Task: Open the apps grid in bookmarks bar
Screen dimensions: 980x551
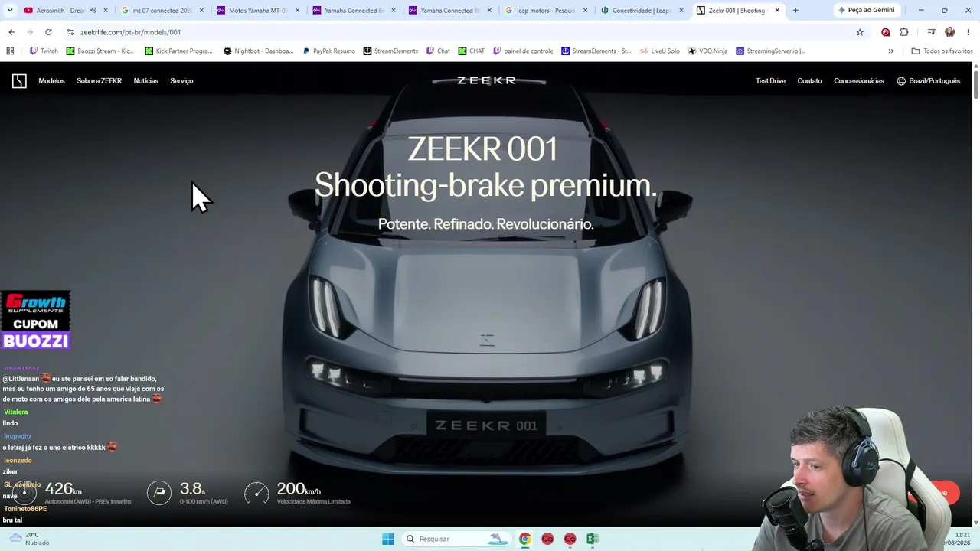Action: coord(10,51)
